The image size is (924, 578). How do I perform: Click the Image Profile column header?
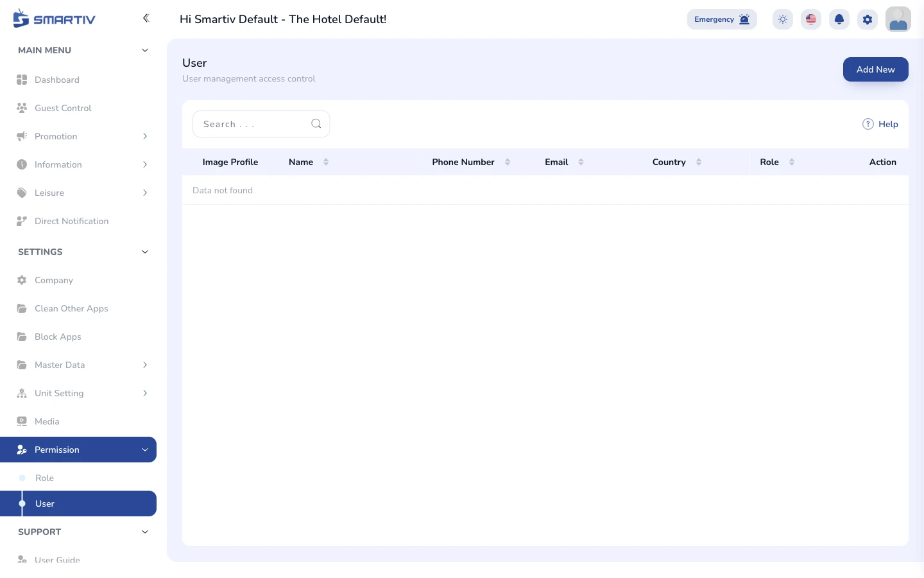click(230, 162)
